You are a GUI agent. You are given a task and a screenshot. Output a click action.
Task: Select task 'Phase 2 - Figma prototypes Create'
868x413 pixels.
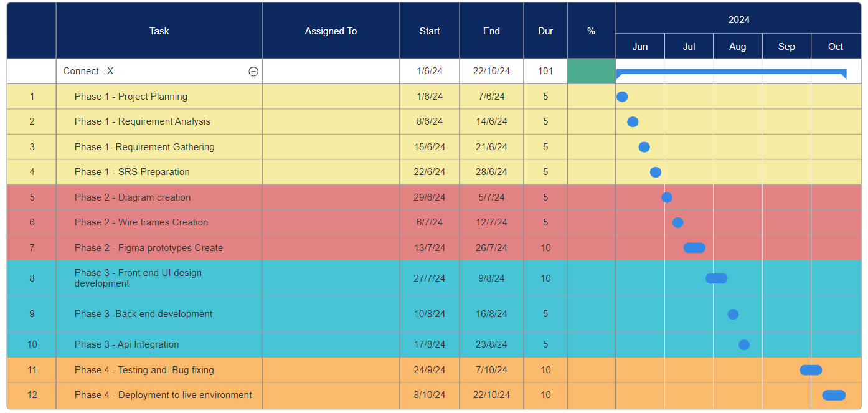click(149, 248)
